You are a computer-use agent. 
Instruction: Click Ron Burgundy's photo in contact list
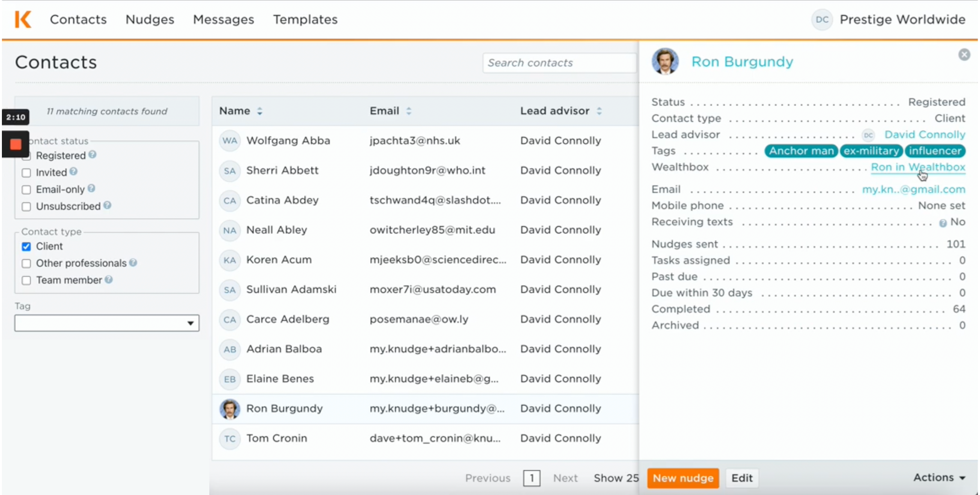(x=230, y=409)
